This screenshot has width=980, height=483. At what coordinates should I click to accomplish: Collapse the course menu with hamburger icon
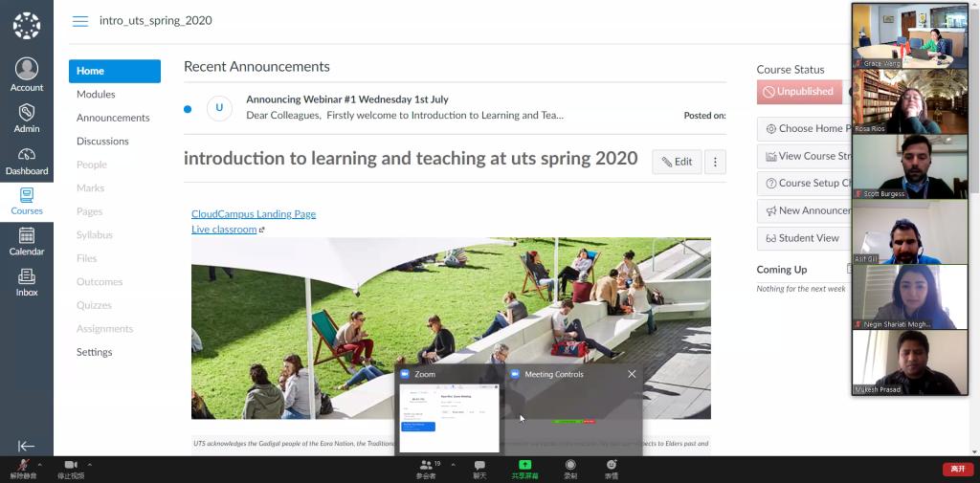pyautogui.click(x=80, y=21)
